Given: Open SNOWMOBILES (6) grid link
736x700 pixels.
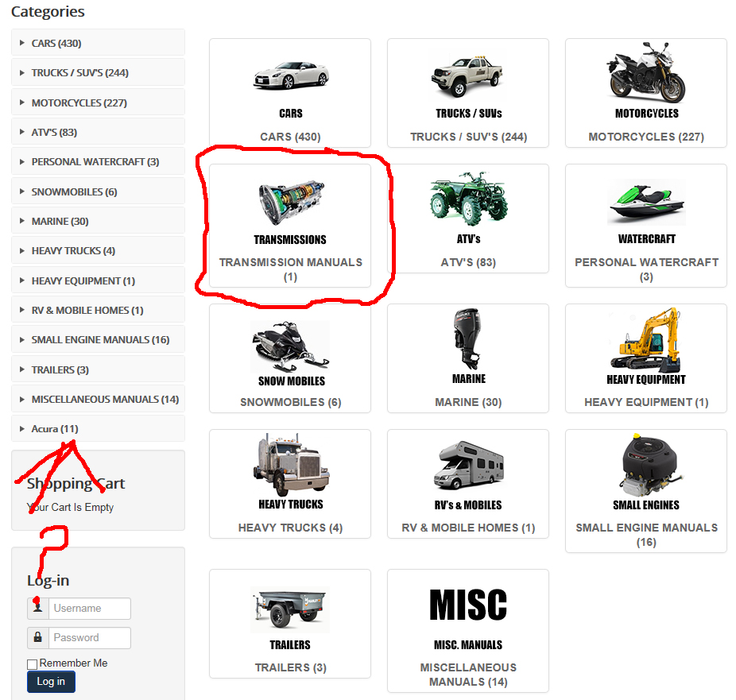Looking at the screenshot, I should [x=291, y=403].
